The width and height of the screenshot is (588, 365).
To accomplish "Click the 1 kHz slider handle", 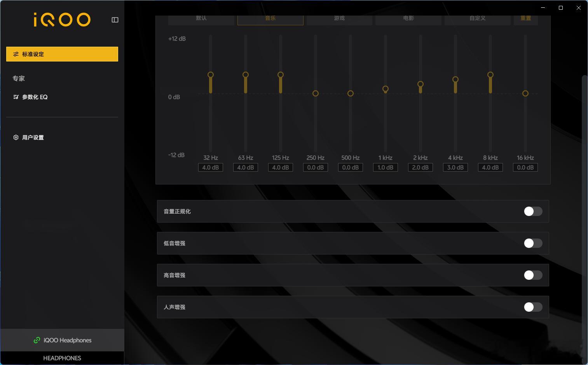I will (386, 89).
